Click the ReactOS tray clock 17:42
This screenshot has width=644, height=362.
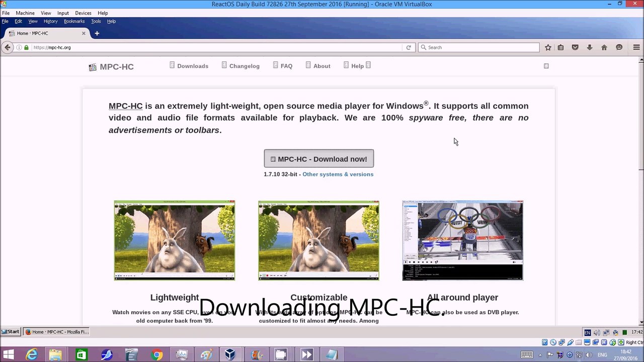636,332
